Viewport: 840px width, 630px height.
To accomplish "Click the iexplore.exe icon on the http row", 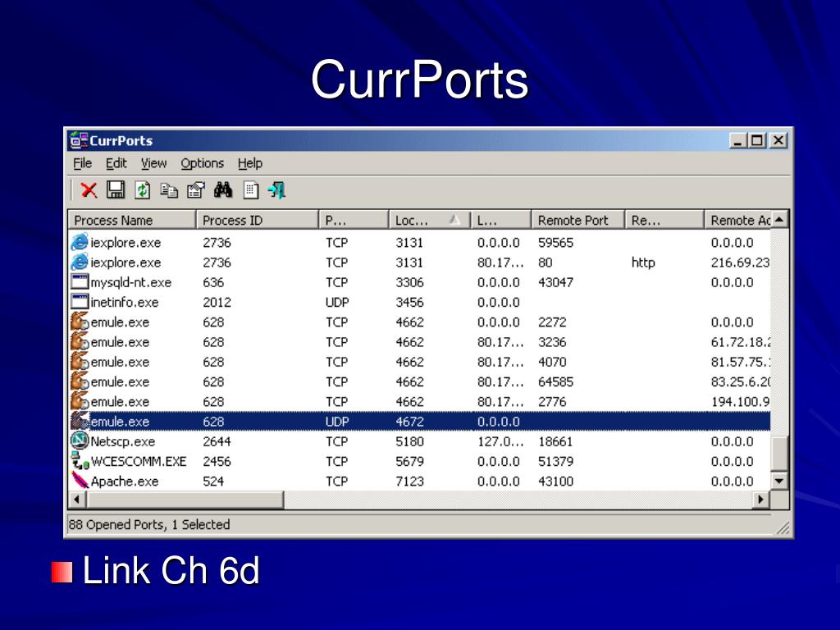I will tap(80, 262).
